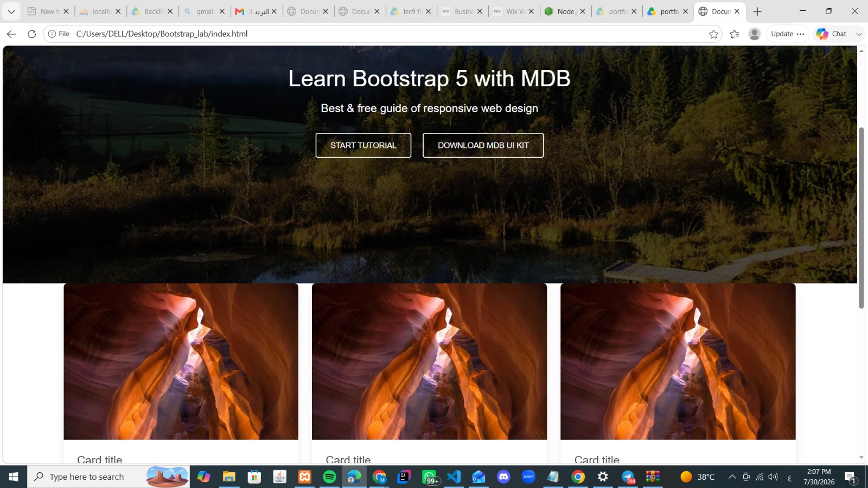
Task: Show hidden system tray icons chevron
Action: (x=732, y=477)
